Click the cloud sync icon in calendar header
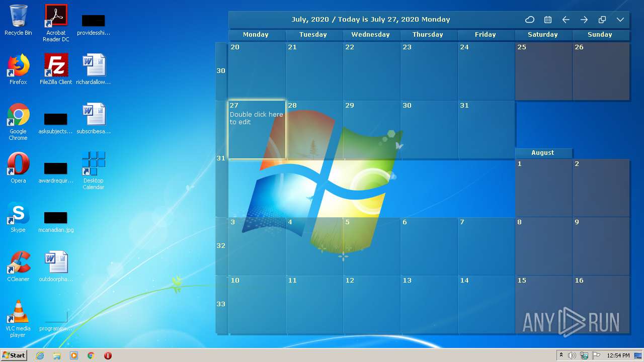The width and height of the screenshot is (644, 362). (x=530, y=20)
